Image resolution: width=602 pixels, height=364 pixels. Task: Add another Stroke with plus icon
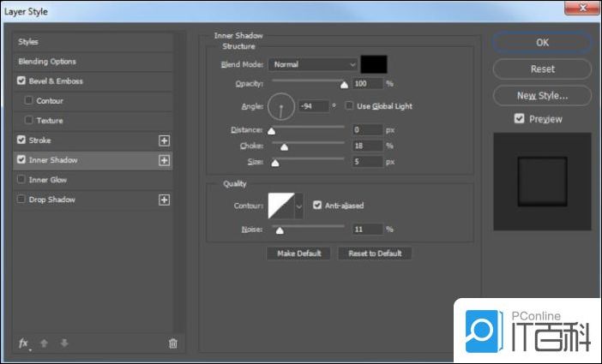pyautogui.click(x=165, y=140)
